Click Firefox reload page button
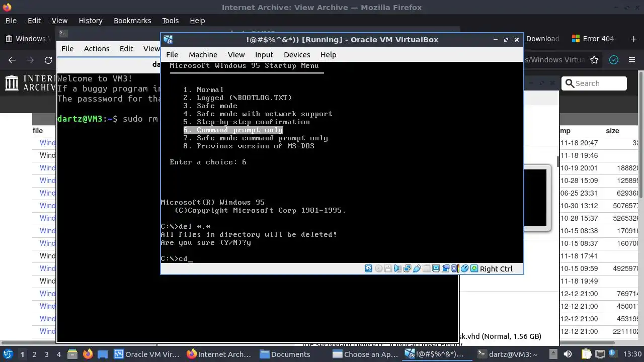This screenshot has width=644, height=362. pyautogui.click(x=48, y=60)
